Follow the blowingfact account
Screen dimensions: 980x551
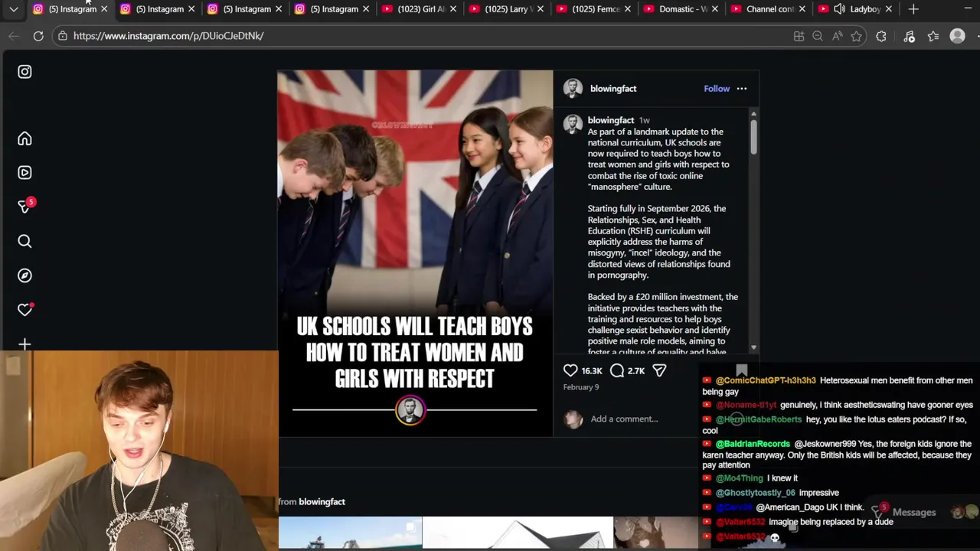tap(717, 89)
